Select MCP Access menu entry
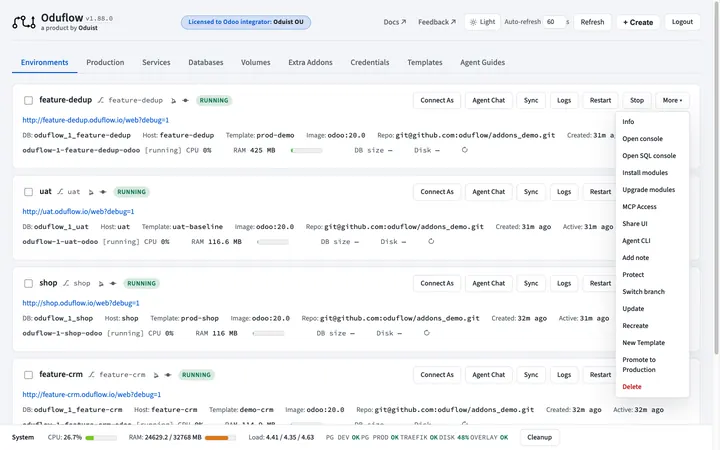 tap(652, 207)
